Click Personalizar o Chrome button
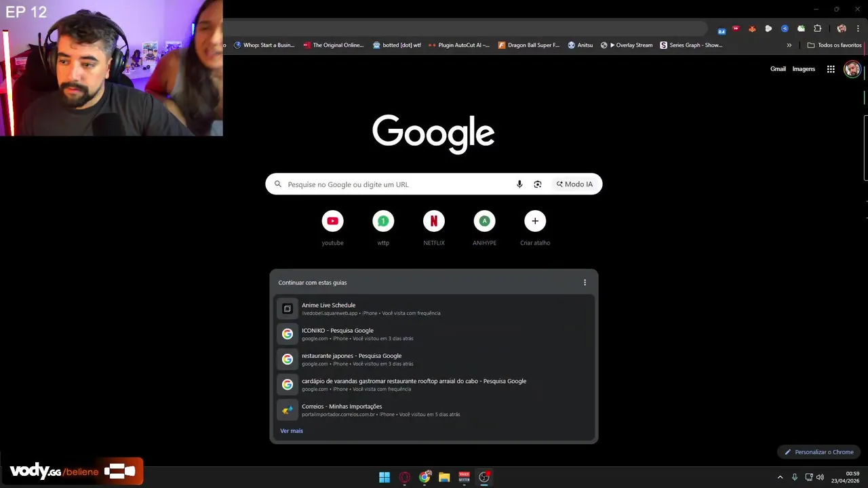 click(819, 452)
